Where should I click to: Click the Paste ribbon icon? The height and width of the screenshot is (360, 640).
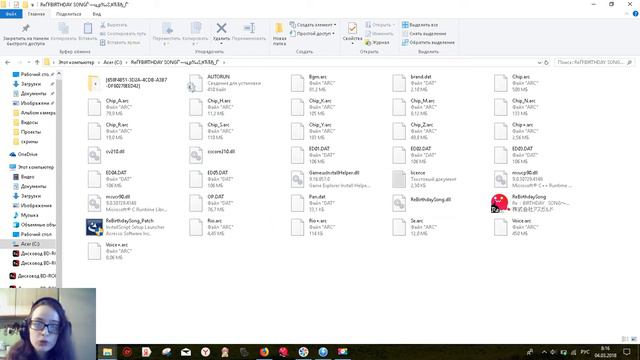coord(88,28)
